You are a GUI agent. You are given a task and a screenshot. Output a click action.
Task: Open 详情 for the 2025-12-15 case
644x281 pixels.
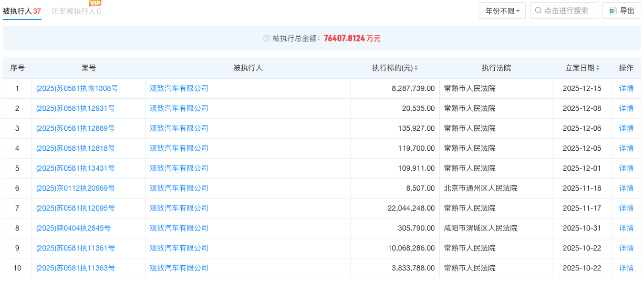tap(626, 88)
